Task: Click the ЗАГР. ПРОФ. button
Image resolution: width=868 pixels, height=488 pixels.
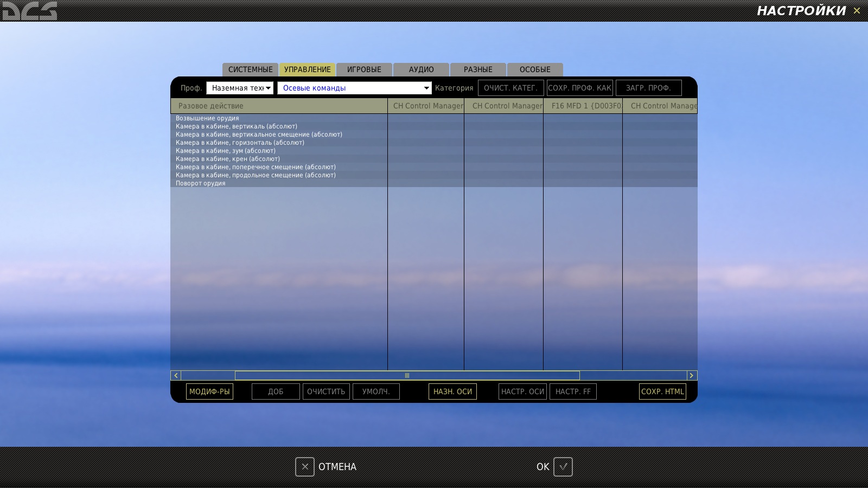Action: pyautogui.click(x=648, y=88)
